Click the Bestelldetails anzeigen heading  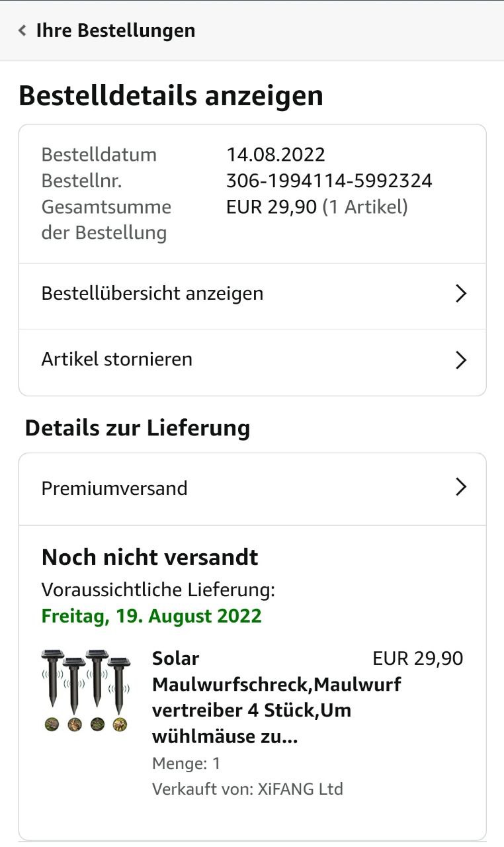point(171,96)
